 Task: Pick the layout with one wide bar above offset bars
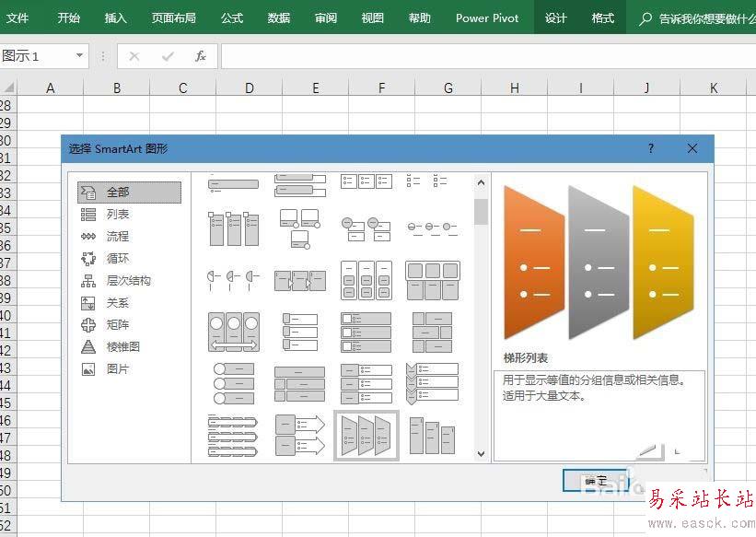[x=299, y=383]
